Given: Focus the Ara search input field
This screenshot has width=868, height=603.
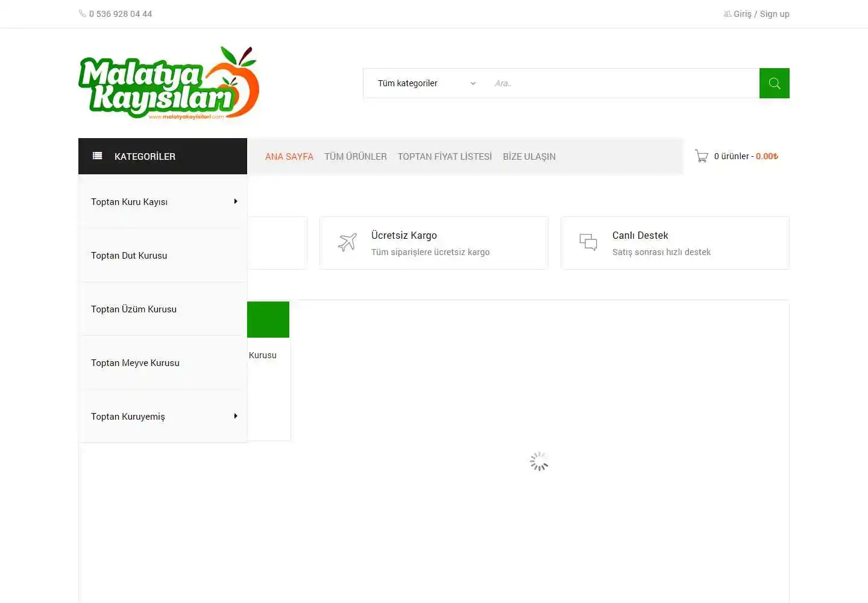Looking at the screenshot, I should point(623,83).
